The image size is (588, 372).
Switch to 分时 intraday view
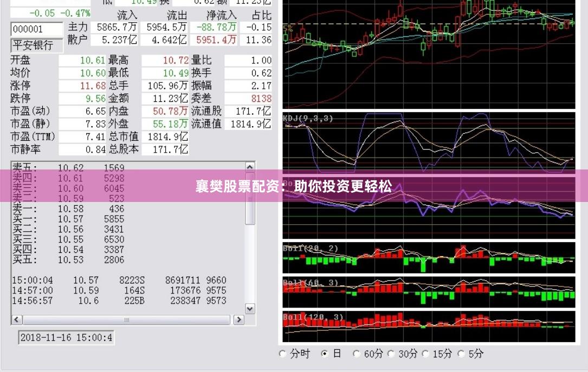coord(282,354)
